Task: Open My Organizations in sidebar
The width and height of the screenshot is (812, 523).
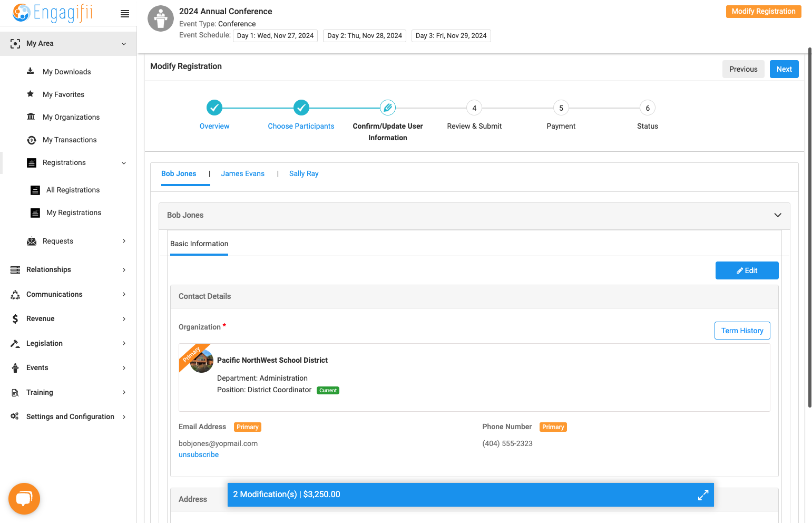Action: coord(71,117)
